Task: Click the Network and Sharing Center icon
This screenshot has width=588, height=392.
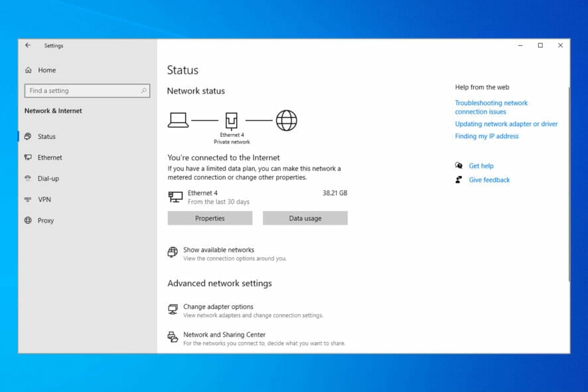Action: click(x=173, y=337)
